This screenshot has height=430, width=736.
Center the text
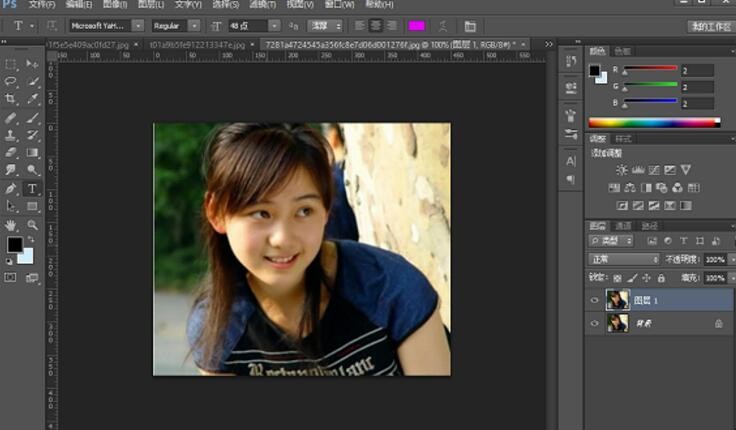pyautogui.click(x=376, y=26)
